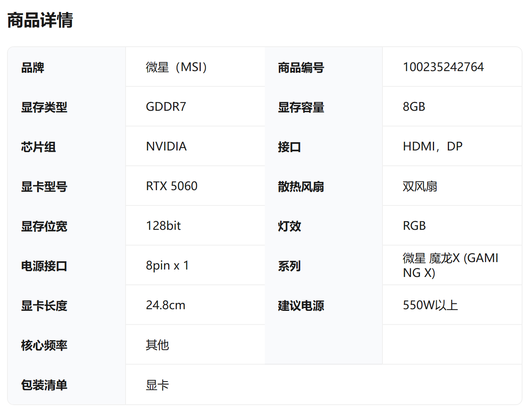The image size is (532, 420).
Task: Select the 微星（MSI）brand value
Action: click(176, 67)
